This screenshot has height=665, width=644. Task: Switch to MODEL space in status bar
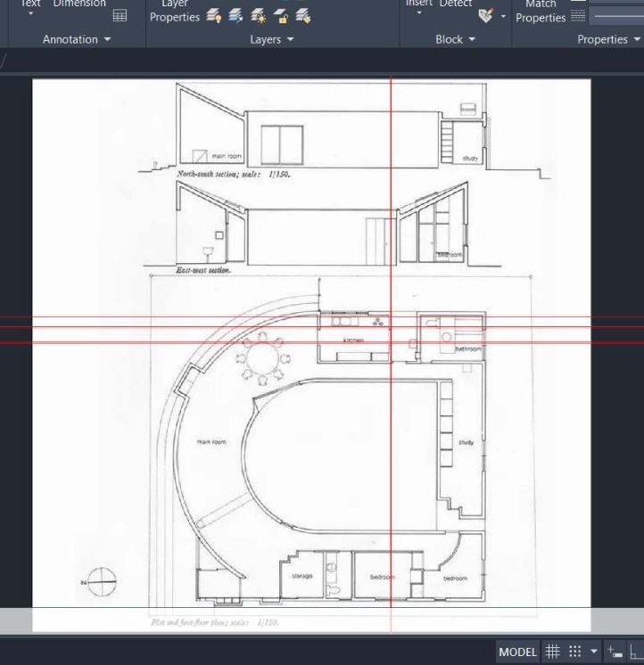pyautogui.click(x=517, y=652)
